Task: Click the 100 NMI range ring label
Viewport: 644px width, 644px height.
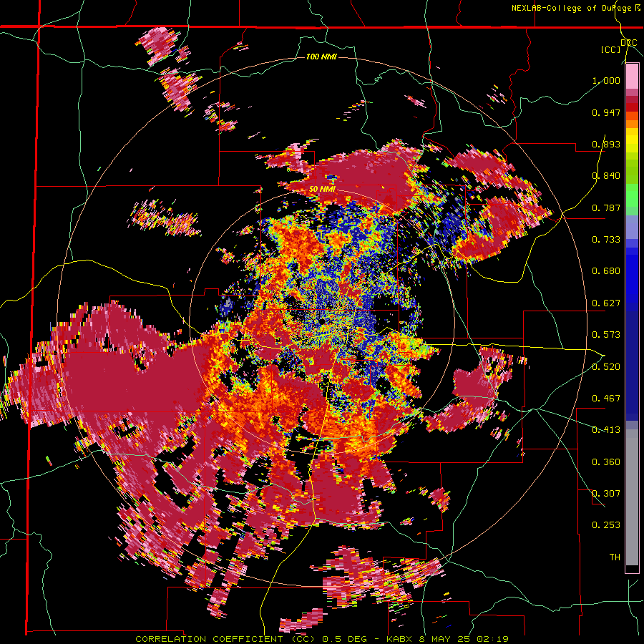Action: pyautogui.click(x=321, y=57)
